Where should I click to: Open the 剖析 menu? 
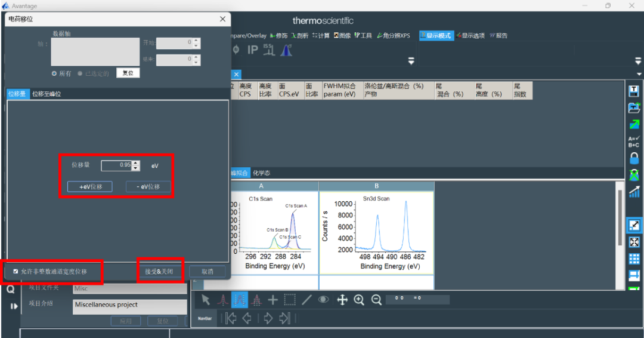click(x=300, y=36)
